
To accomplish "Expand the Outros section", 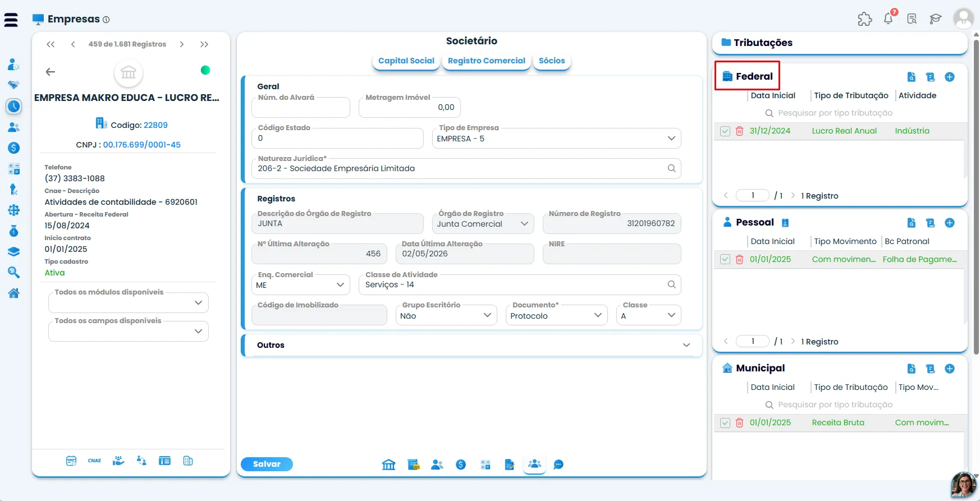I will [x=471, y=345].
